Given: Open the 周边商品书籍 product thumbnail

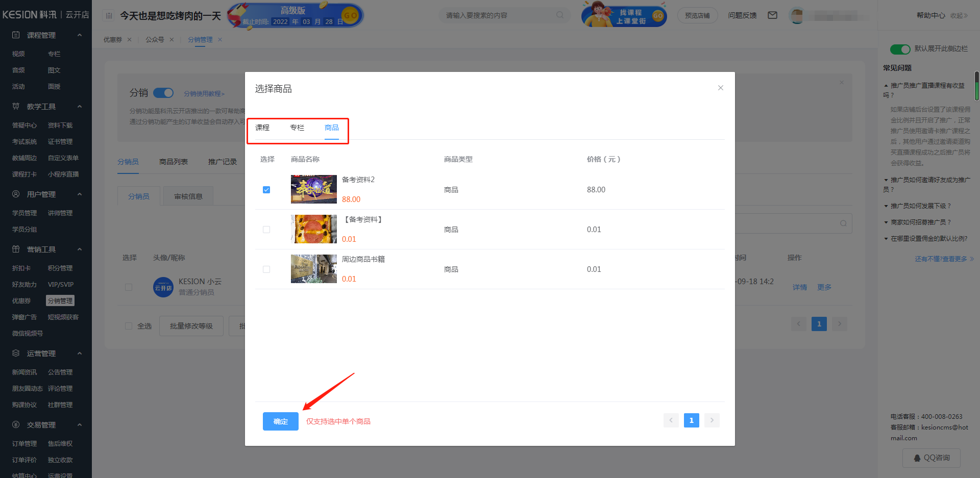Looking at the screenshot, I should (314, 269).
